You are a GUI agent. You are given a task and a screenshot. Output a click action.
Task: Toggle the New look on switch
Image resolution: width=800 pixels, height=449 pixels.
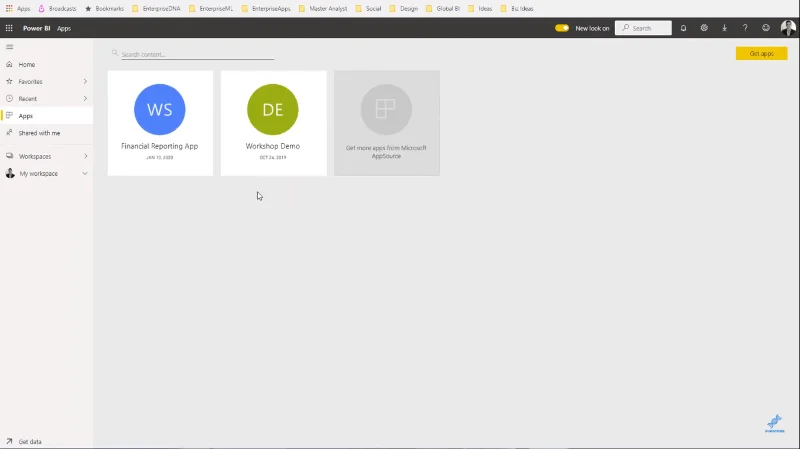tap(562, 28)
